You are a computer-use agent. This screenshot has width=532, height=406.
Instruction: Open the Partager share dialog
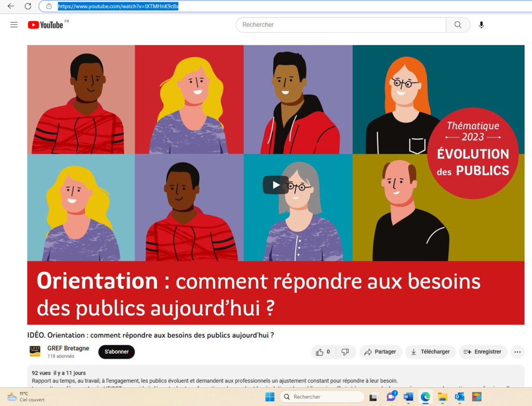pos(380,352)
